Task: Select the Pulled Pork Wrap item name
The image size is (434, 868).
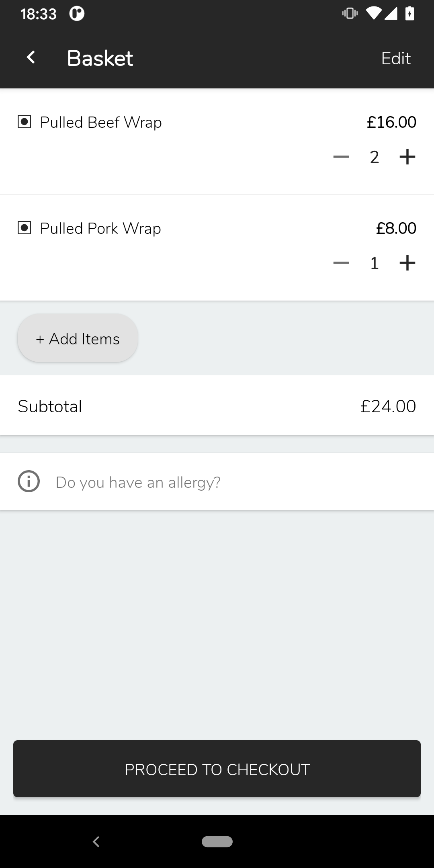Action: pyautogui.click(x=100, y=228)
